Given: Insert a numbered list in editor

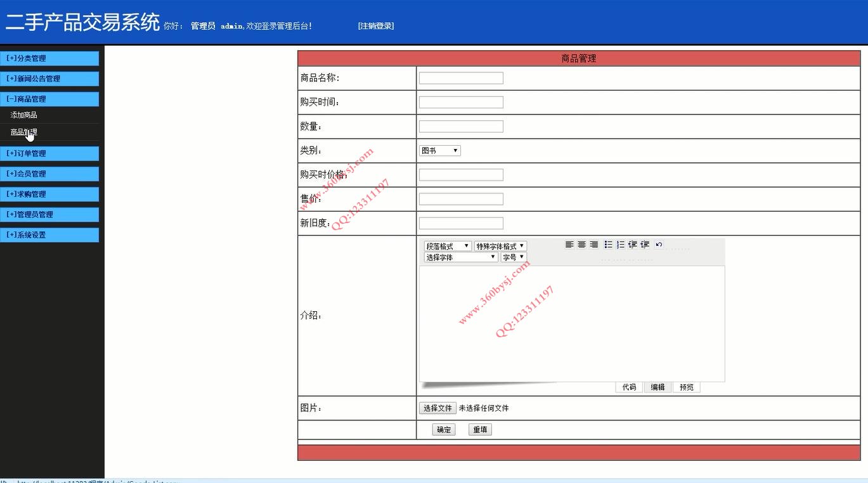Looking at the screenshot, I should 620,245.
